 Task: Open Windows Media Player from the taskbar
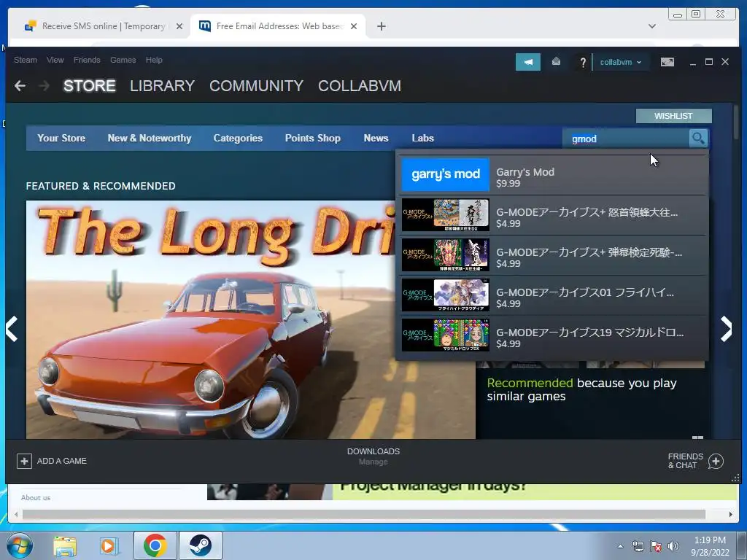109,545
